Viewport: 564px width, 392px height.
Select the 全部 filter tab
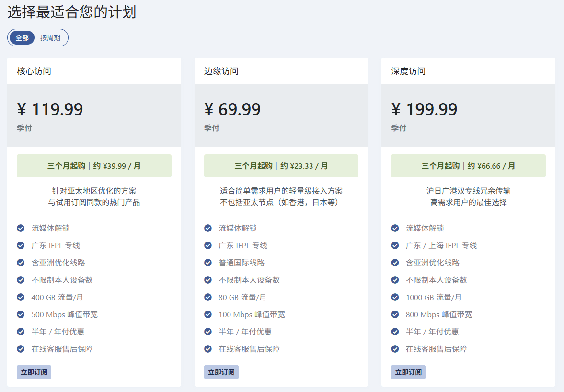(x=22, y=38)
